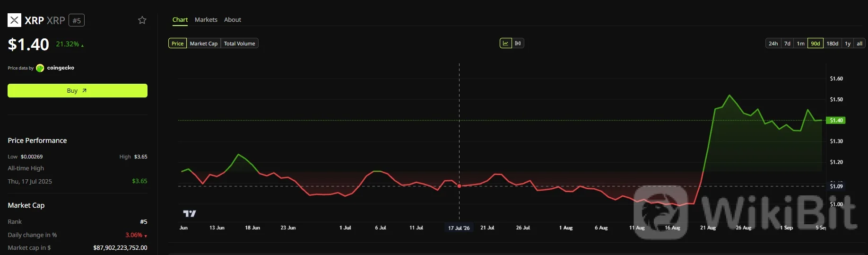Select the Total Volume chart metric
The image size is (868, 255).
(240, 43)
